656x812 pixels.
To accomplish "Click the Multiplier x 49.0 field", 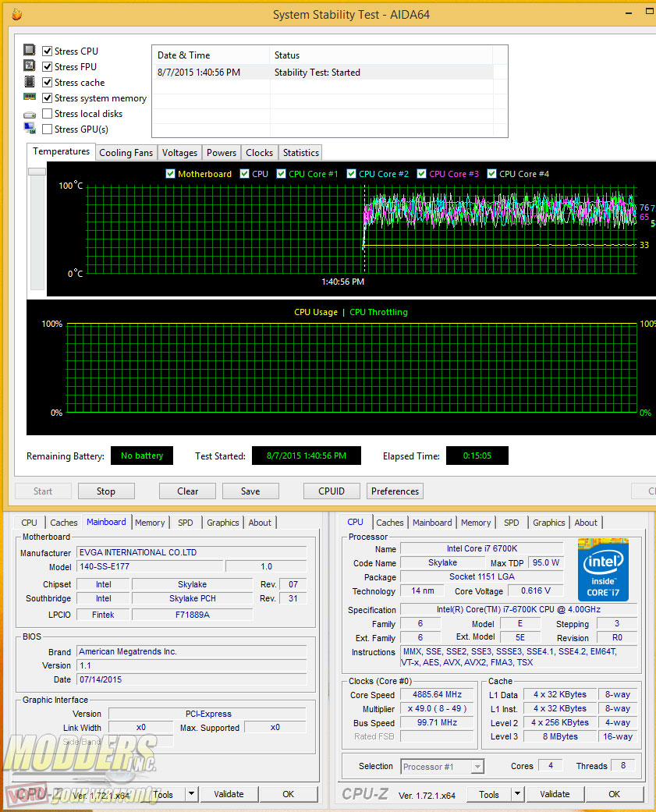I will (x=437, y=708).
